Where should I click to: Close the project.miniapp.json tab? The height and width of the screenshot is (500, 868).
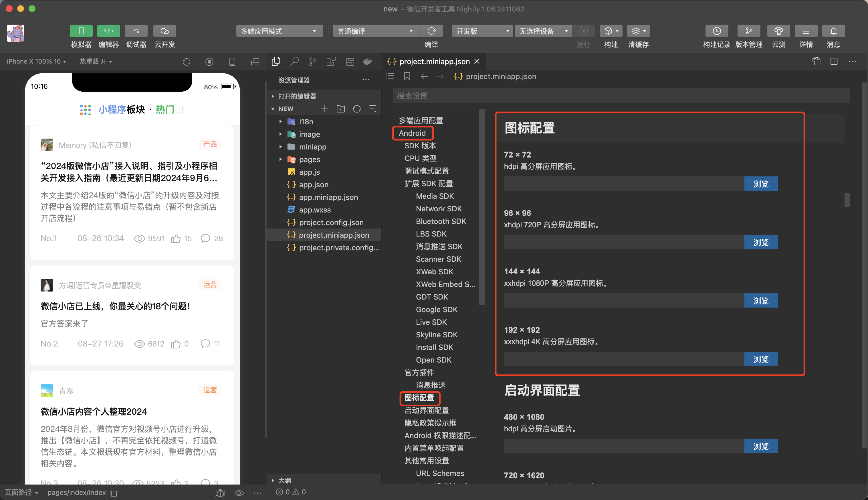click(477, 62)
